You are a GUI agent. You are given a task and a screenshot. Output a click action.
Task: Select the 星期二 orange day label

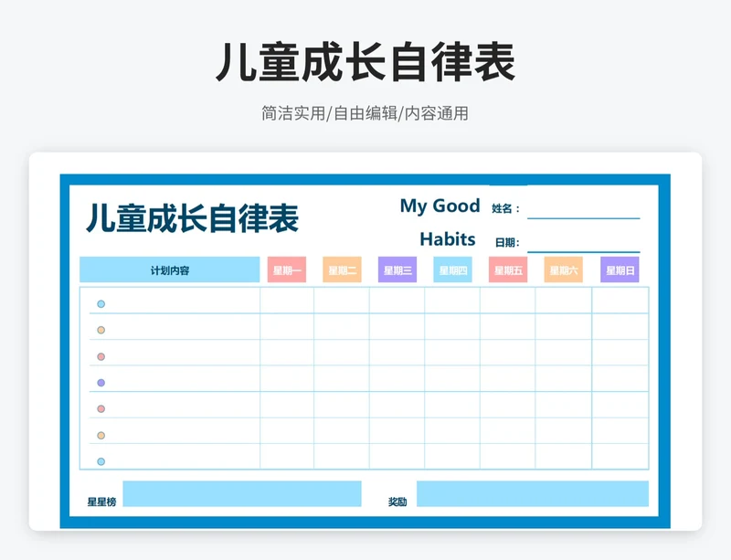click(x=342, y=270)
